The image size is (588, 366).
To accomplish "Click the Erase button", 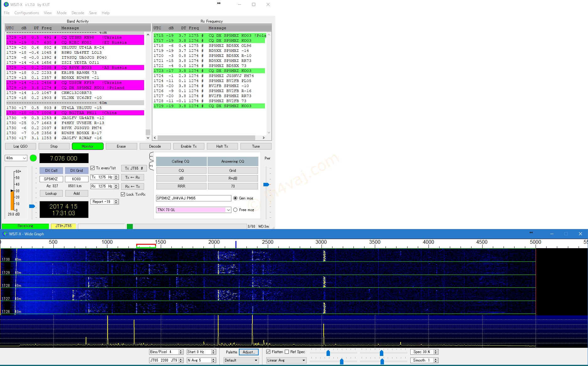I will [x=121, y=146].
